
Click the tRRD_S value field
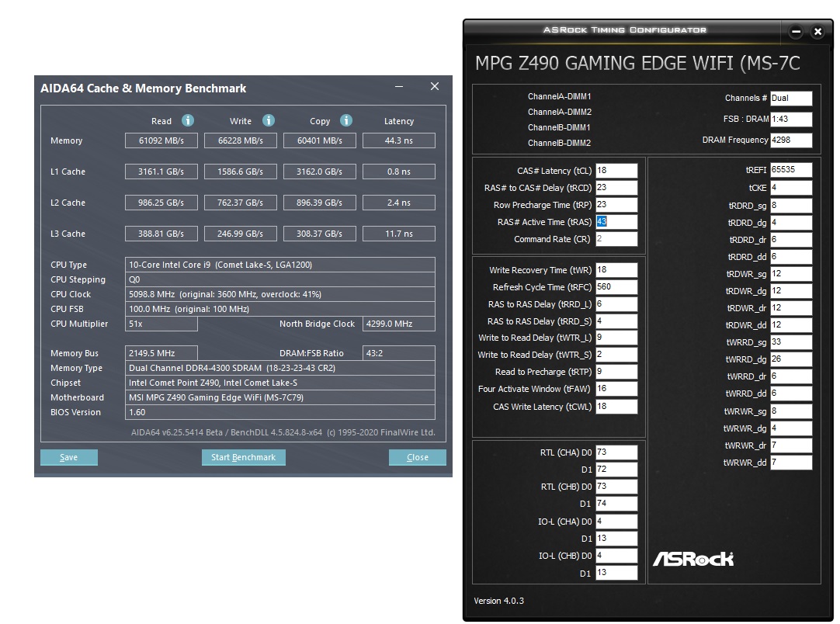(616, 321)
